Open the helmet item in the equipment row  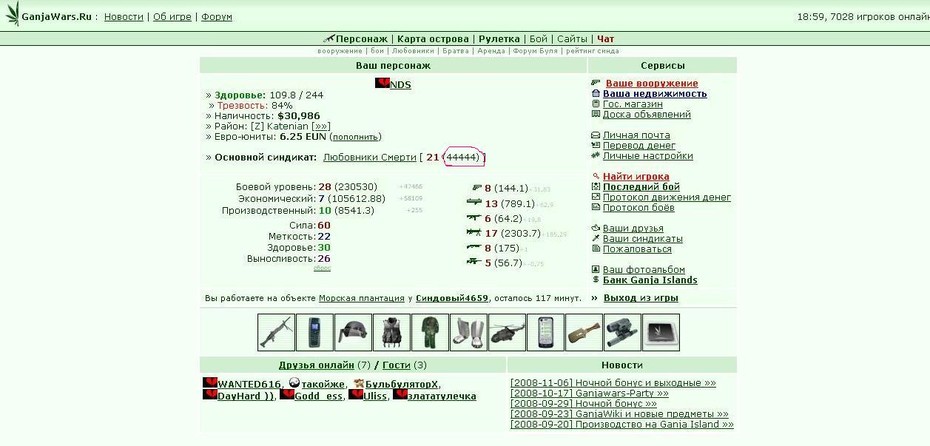point(353,332)
